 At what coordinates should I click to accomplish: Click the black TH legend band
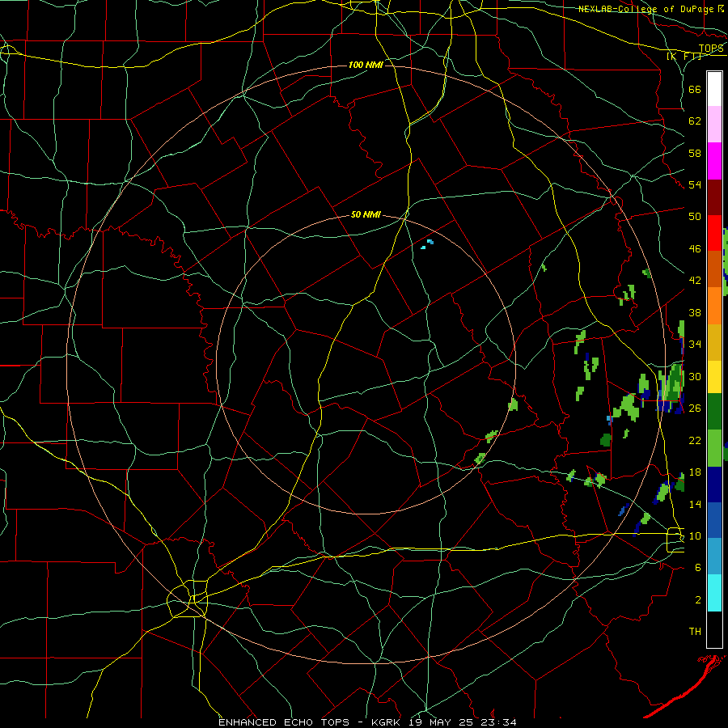(x=714, y=629)
